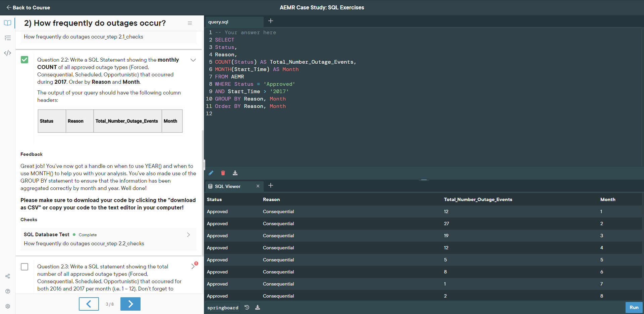The image size is (644, 314).
Task: Download results as CSV icon
Action: coord(258,307)
